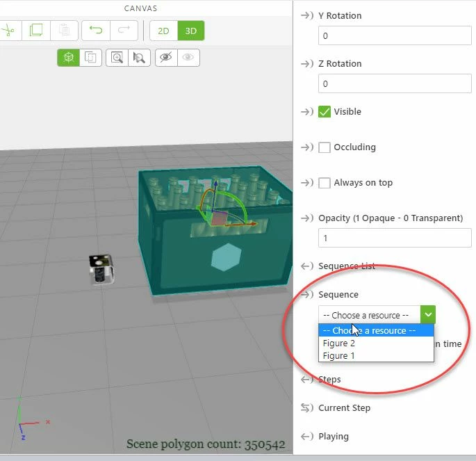Click the crossed-out eye hide icon
The width and height of the screenshot is (476, 461).
[166, 58]
